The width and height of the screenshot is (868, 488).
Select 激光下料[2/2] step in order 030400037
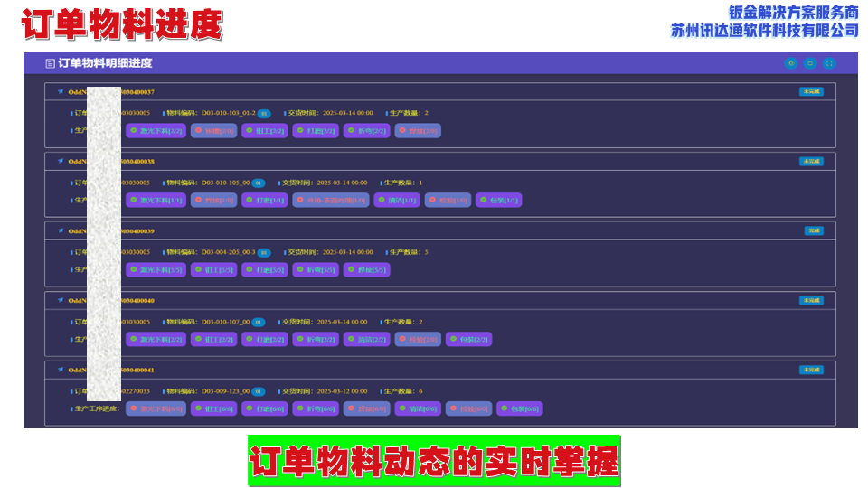click(156, 131)
